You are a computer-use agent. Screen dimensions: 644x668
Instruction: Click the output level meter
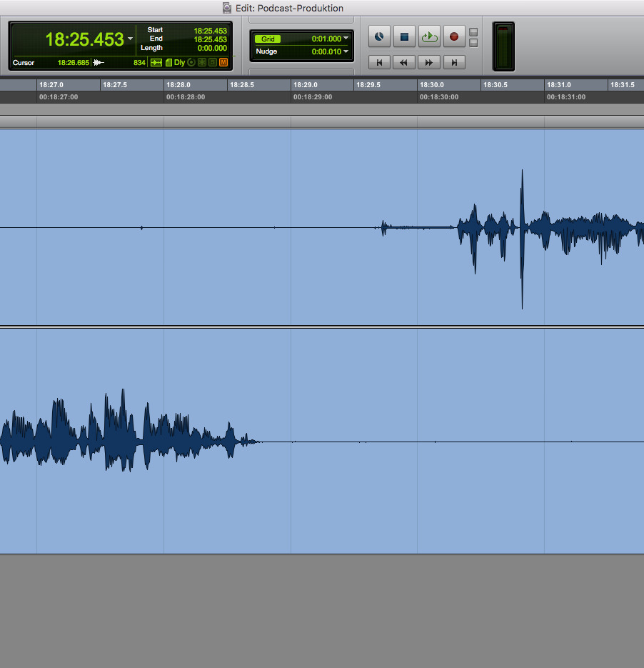tap(503, 47)
